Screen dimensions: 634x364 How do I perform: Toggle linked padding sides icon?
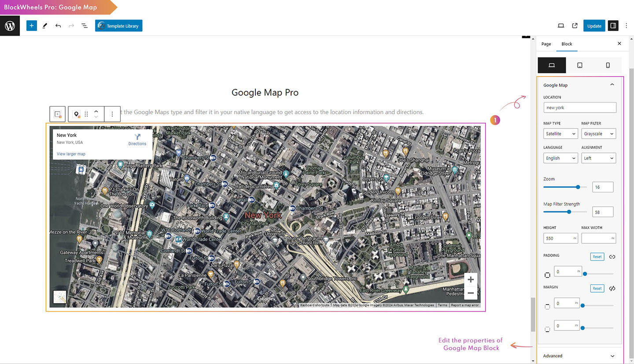click(612, 257)
